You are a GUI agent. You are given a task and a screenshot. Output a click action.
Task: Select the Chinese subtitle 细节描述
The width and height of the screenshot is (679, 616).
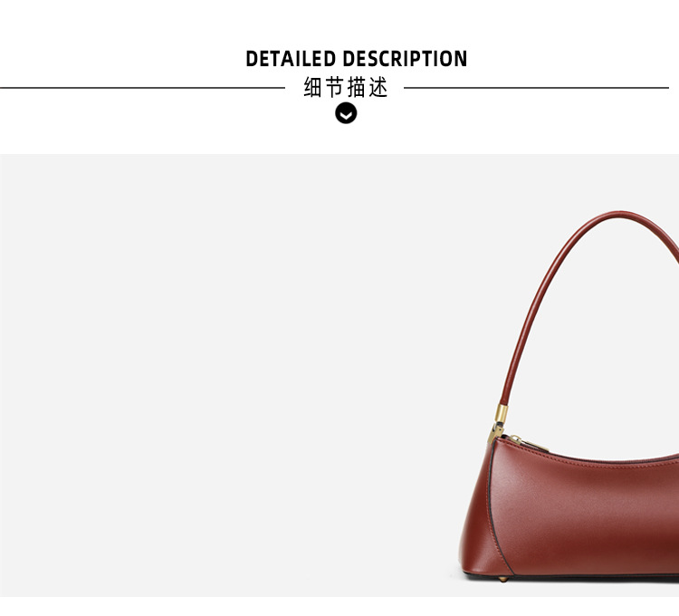346,87
